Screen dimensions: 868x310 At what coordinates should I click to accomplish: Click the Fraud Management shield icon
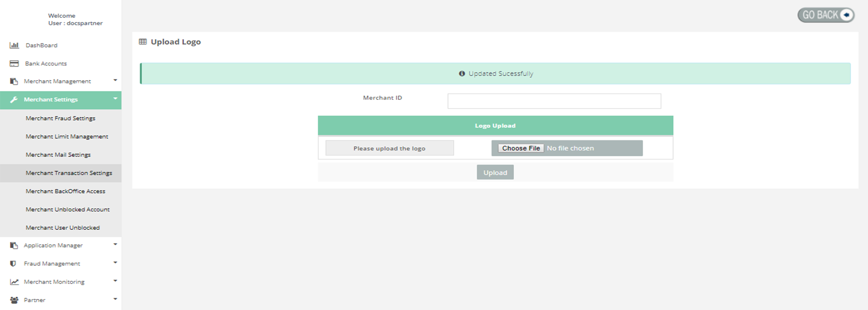[x=13, y=263]
